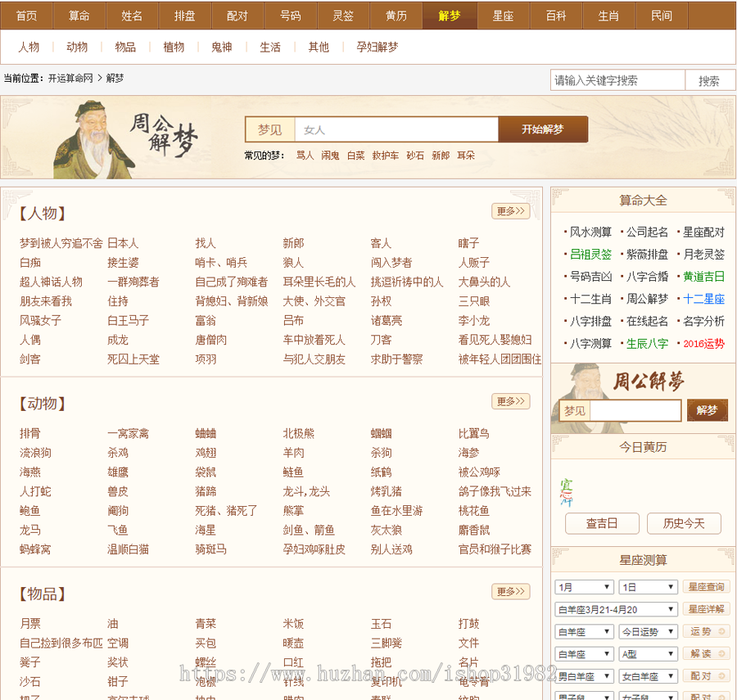Switch to the 黄历 tab in top navigation
Screen dimensions: 737x700
coord(396,16)
